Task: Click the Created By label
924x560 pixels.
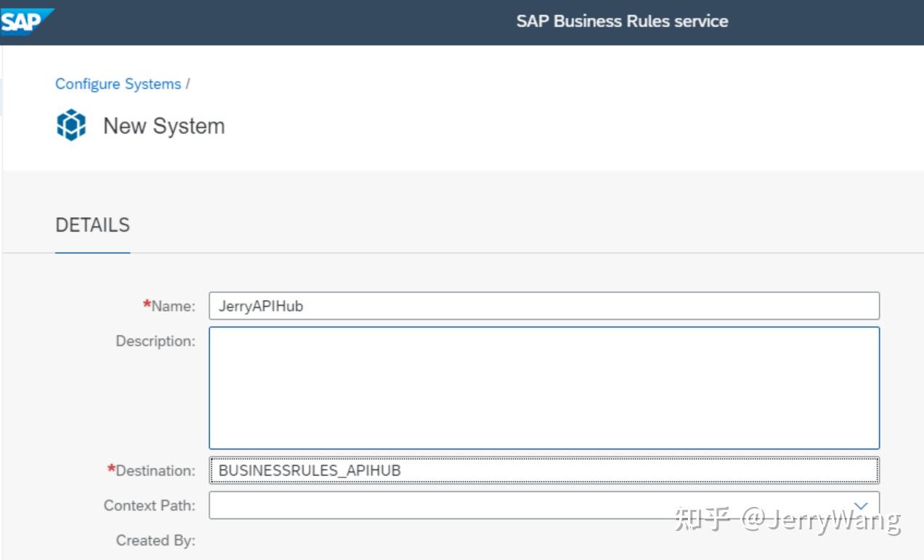Action: pyautogui.click(x=156, y=540)
